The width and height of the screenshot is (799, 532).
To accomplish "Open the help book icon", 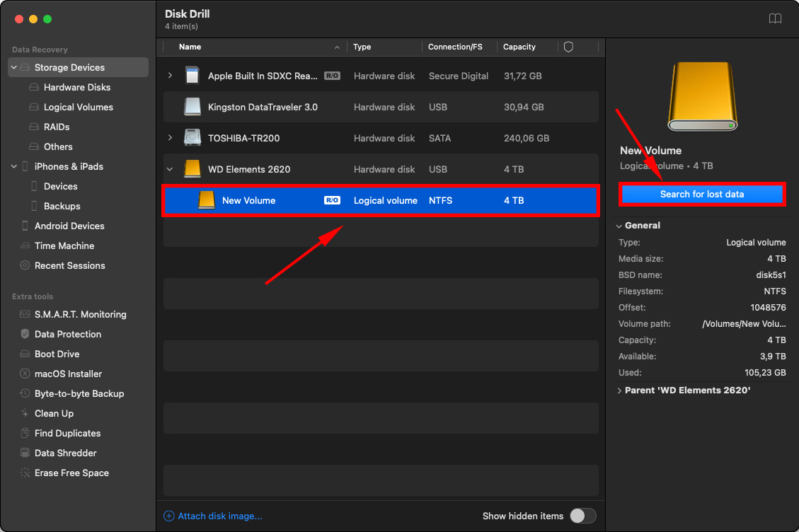I will [x=774, y=18].
